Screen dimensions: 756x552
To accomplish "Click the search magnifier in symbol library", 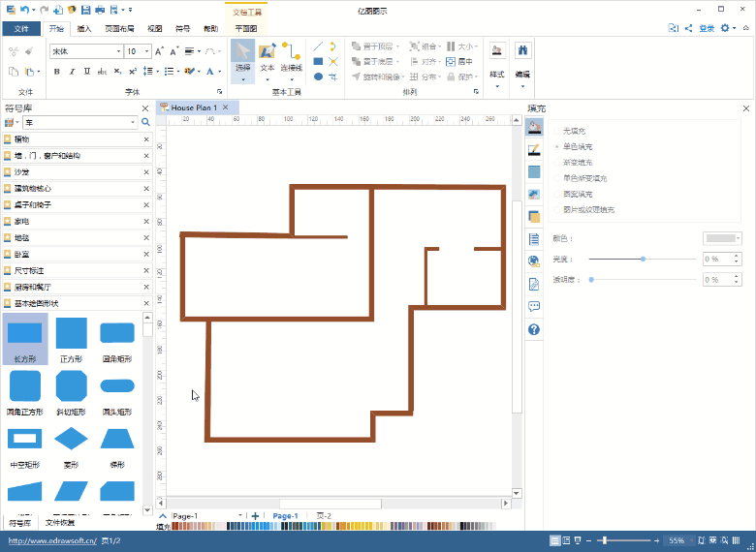I will point(146,123).
